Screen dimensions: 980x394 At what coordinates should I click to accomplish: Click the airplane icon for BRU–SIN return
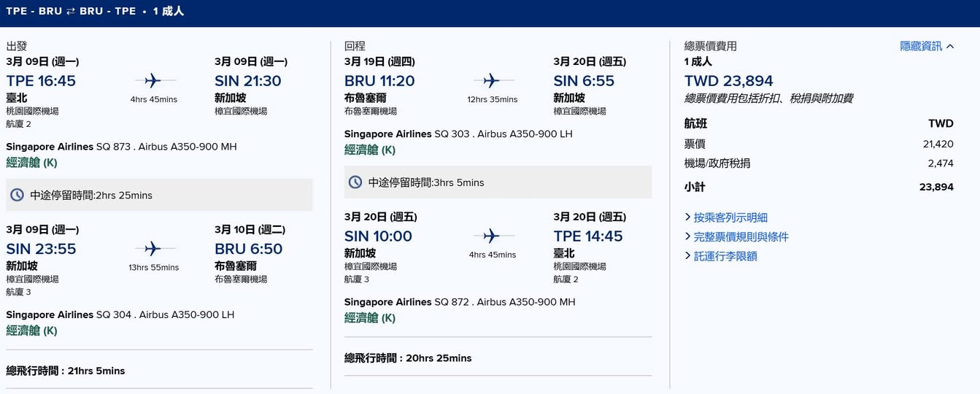point(492,80)
